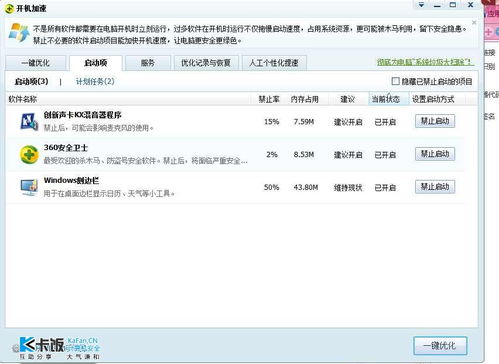Viewport: 499px width, 364px height.
Task: Click the 创新声卡KX混音器程序 program icon
Action: pyautogui.click(x=29, y=121)
